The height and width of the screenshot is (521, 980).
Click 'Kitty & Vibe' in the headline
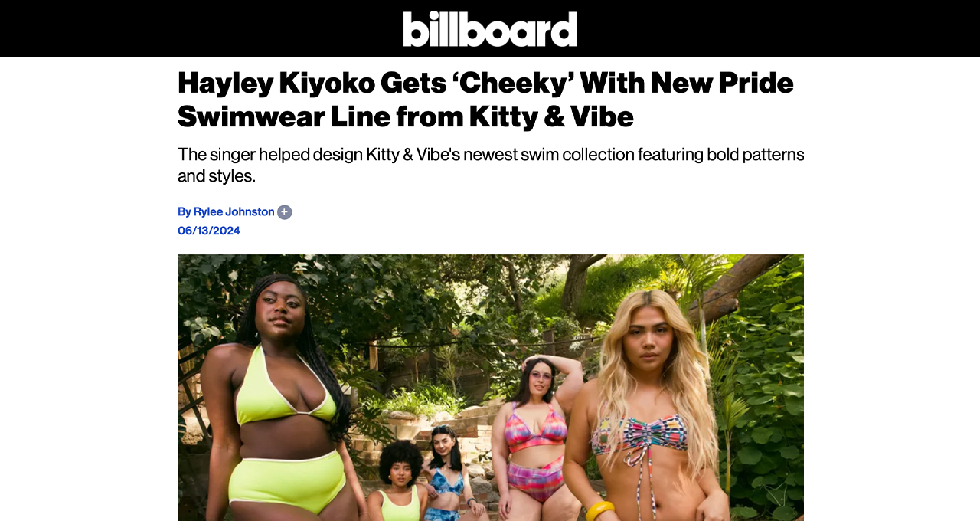coord(551,116)
